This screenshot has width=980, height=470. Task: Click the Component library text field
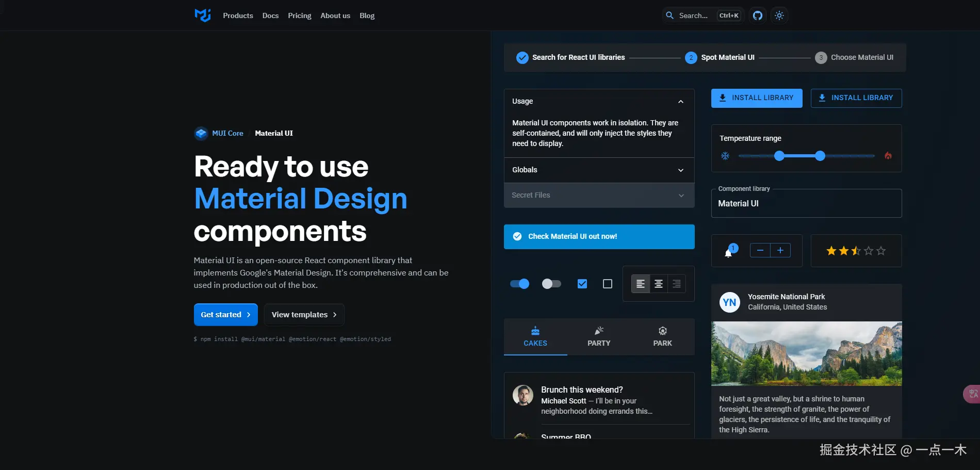point(807,203)
